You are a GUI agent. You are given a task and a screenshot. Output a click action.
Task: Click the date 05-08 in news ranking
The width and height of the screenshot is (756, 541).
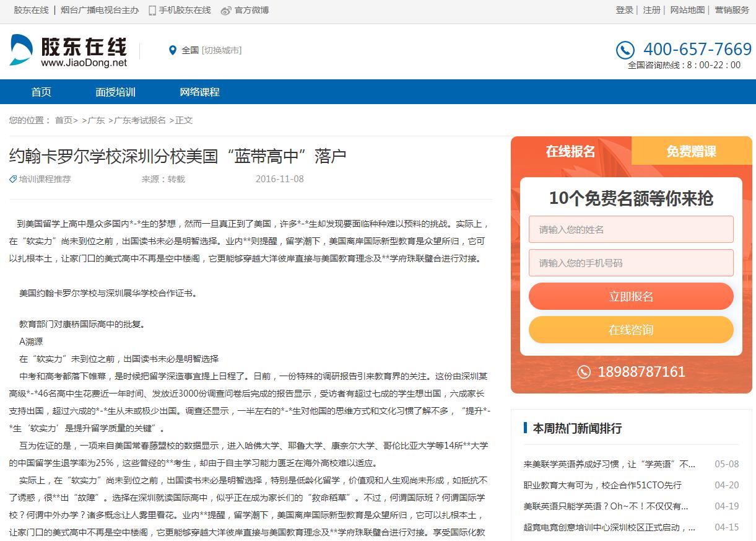coord(727,464)
